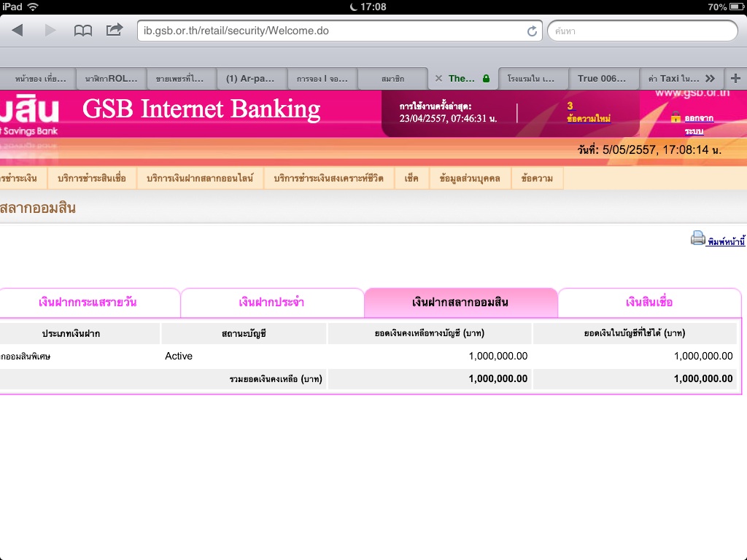Tap the Safari search field
This screenshot has width=747, height=560.
point(642,31)
